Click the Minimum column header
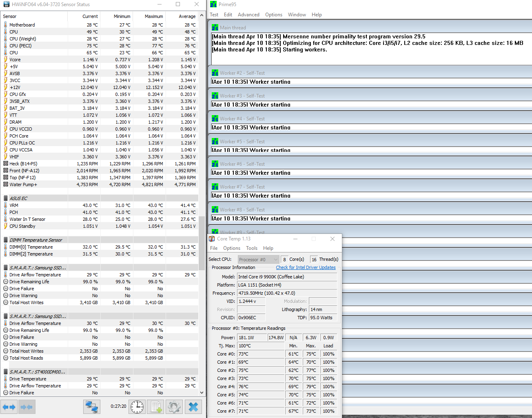Viewport: 532px width, 418px height. [x=117, y=16]
